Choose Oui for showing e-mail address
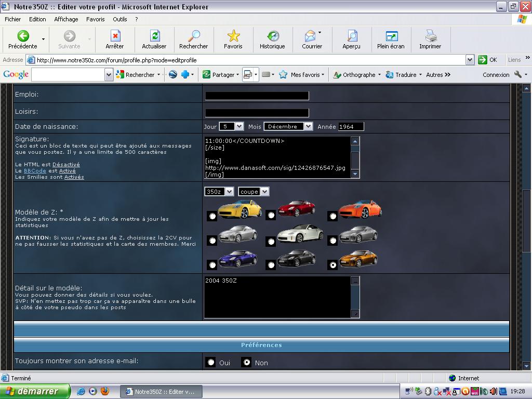The image size is (532, 399). click(x=211, y=362)
